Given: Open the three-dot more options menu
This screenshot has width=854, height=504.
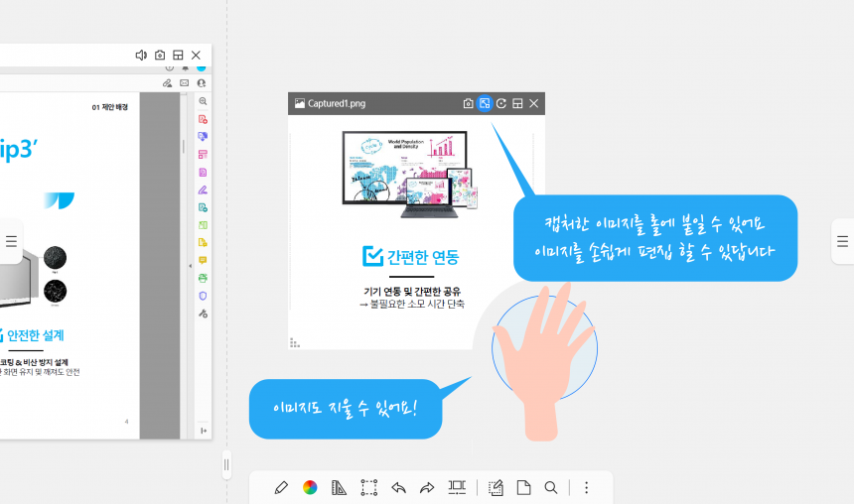Looking at the screenshot, I should coord(586,487).
